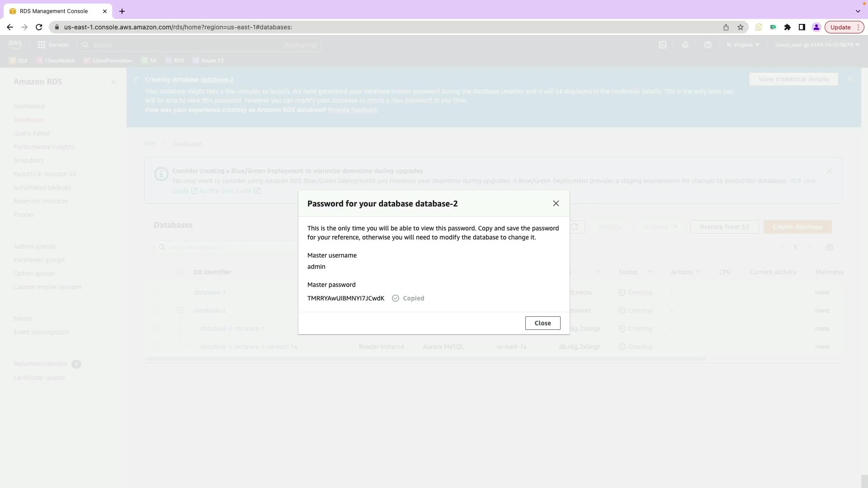Click the AWS logo home icon
The width and height of the screenshot is (868, 488).
(x=15, y=44)
